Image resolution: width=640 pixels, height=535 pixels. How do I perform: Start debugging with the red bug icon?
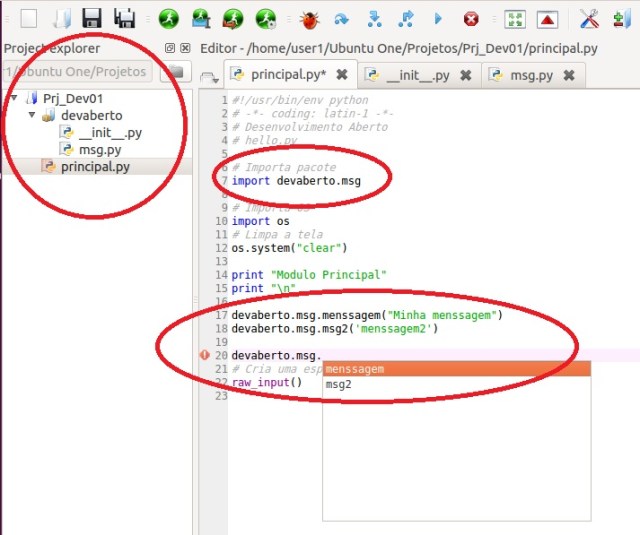(x=309, y=18)
